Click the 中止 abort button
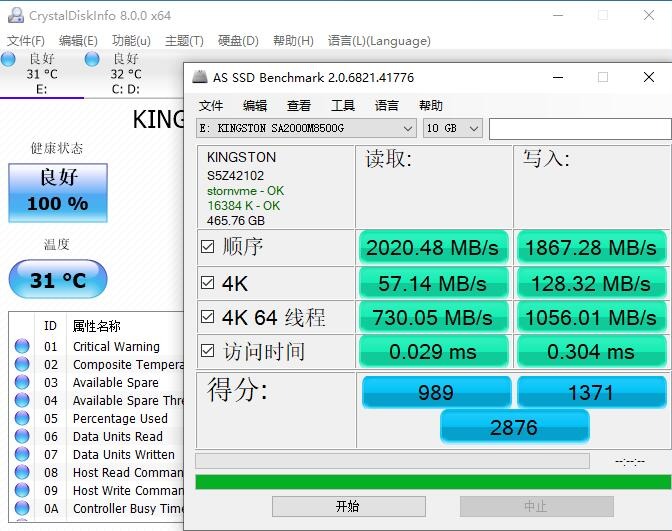This screenshot has height=531, width=672. point(537,507)
